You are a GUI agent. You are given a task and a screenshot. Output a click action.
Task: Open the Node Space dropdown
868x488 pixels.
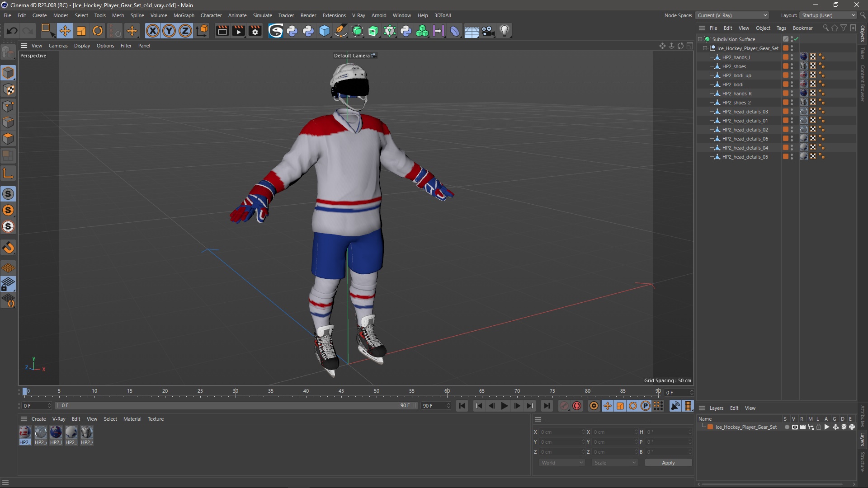(732, 15)
